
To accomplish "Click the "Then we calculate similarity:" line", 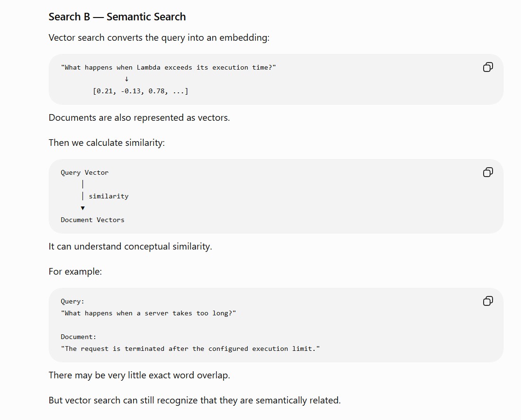I will point(107,143).
